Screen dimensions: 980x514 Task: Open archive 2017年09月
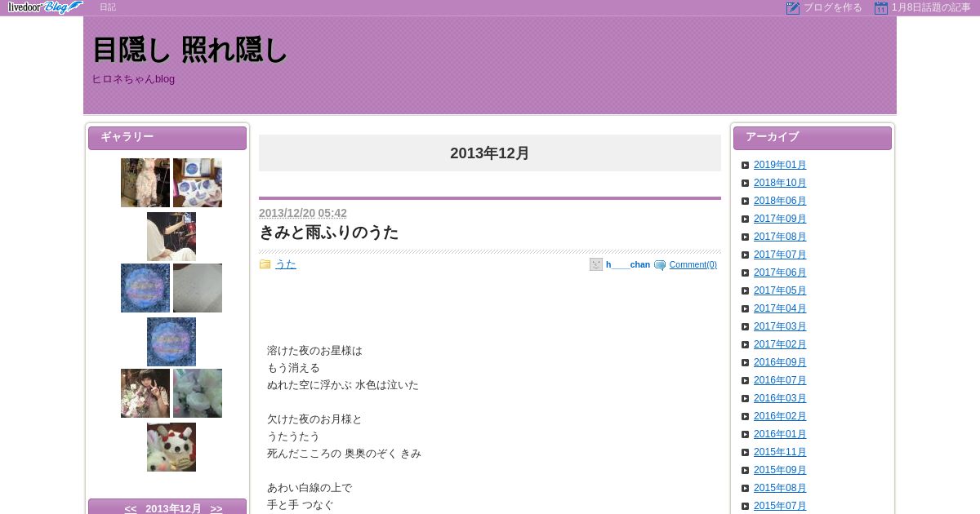(x=780, y=219)
